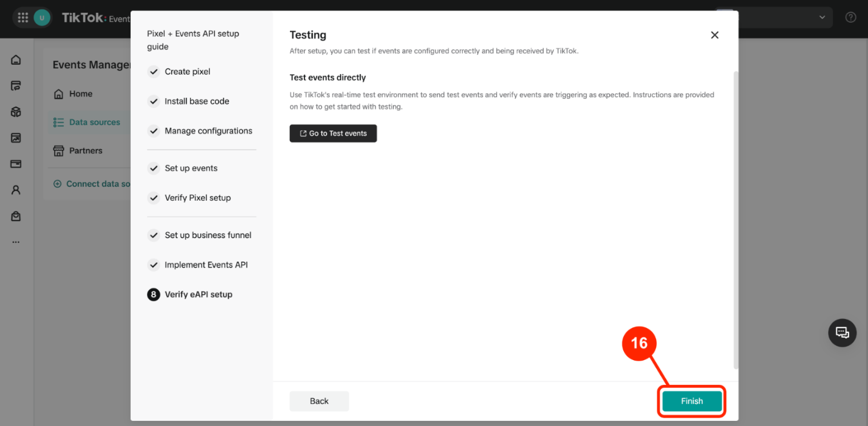Screen dimensions: 868x426
Task: Show more items via three-dots icon
Action: pyautogui.click(x=16, y=242)
